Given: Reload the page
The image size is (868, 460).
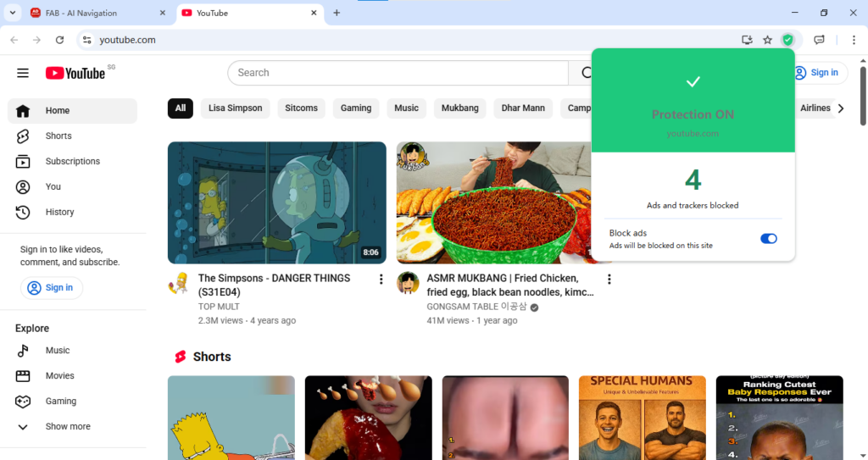Looking at the screenshot, I should [60, 40].
